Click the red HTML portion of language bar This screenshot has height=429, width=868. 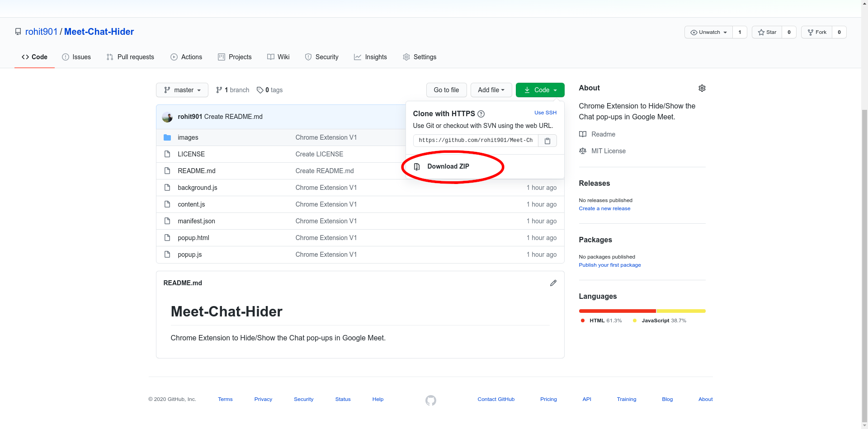pos(618,311)
